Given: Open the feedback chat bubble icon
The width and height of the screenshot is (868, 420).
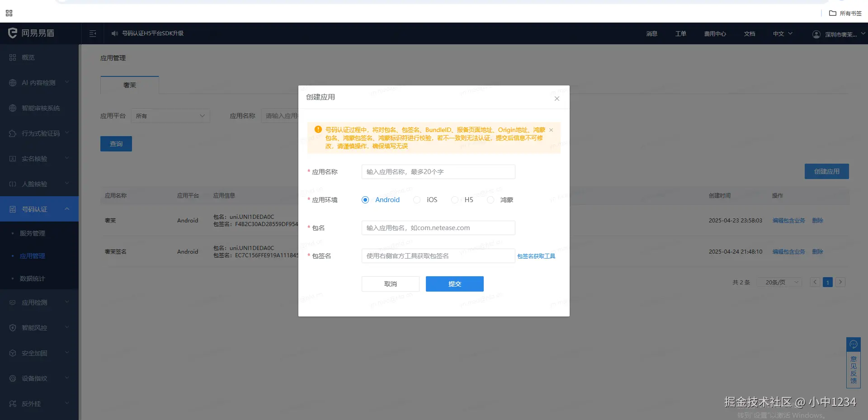Looking at the screenshot, I should click(854, 344).
